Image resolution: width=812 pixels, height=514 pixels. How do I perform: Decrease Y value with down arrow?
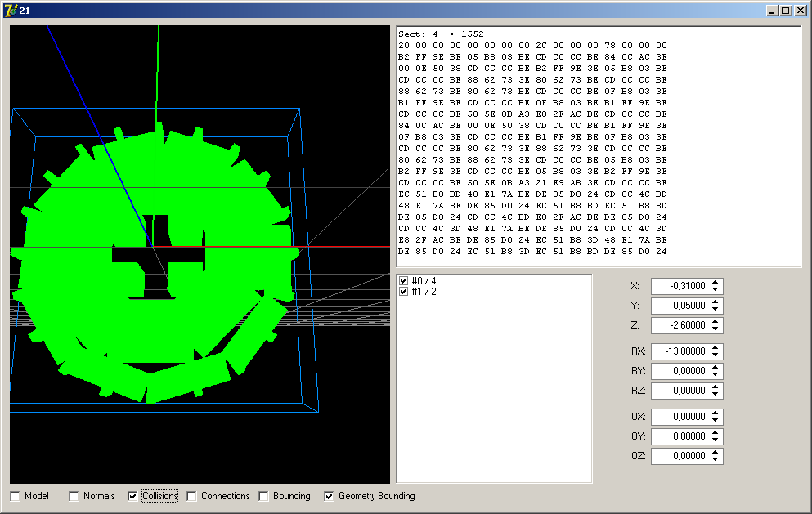coord(716,309)
